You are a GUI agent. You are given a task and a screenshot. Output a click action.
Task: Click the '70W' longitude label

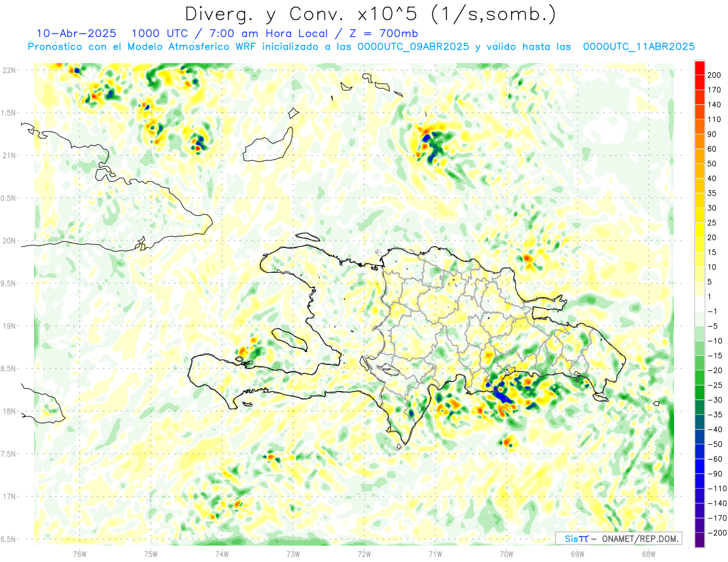(x=507, y=554)
